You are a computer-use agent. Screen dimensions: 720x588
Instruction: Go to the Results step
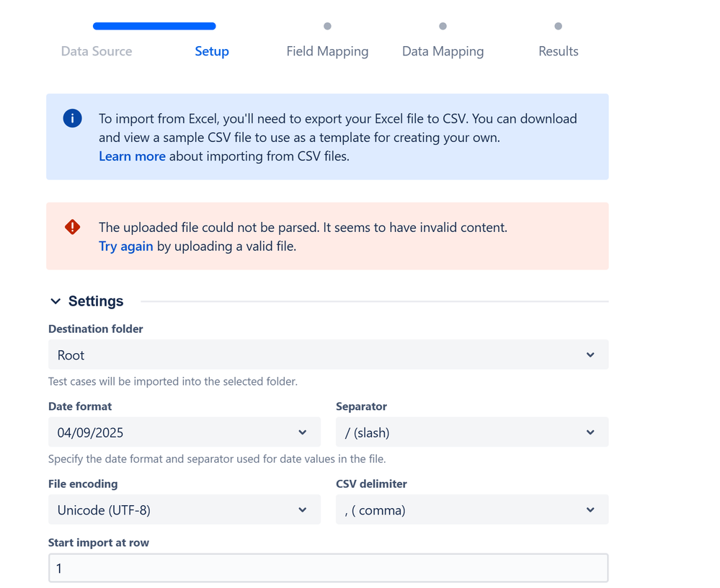pyautogui.click(x=559, y=51)
